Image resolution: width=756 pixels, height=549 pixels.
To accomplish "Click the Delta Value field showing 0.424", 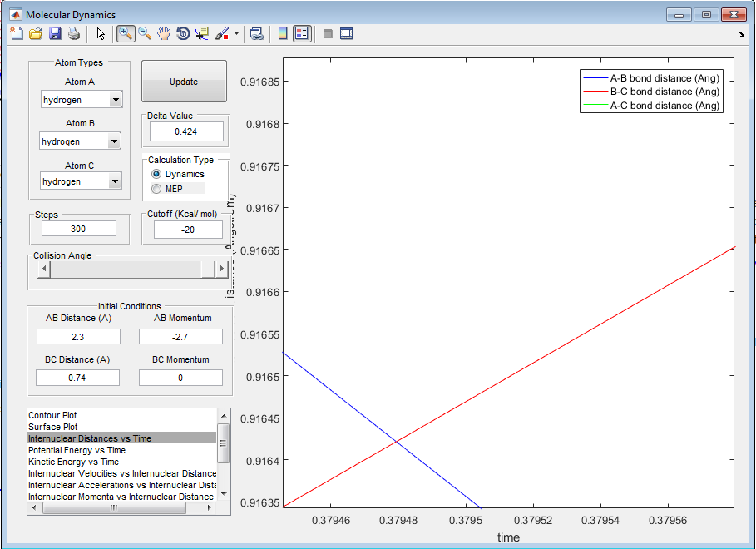I will click(186, 131).
